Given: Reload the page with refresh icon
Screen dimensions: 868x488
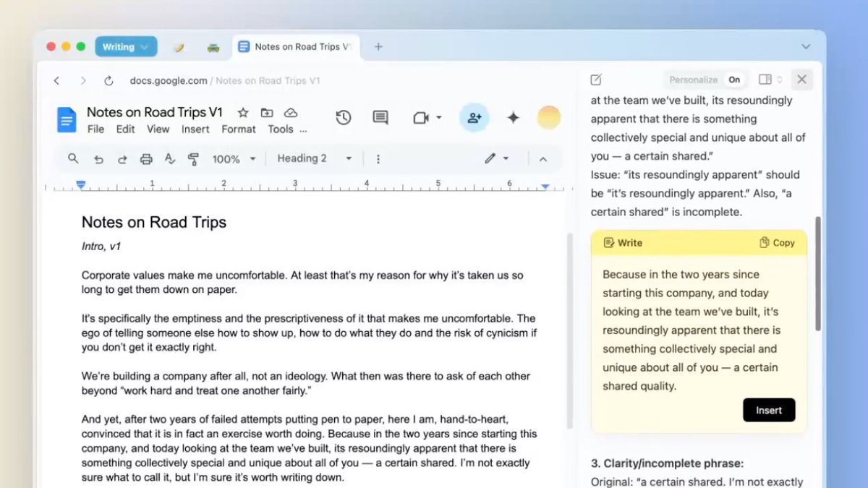Looking at the screenshot, I should click(109, 81).
